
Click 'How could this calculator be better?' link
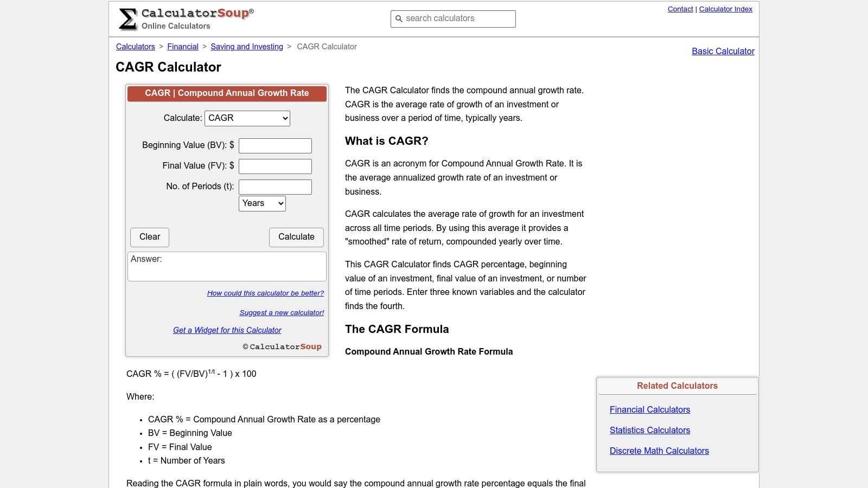(x=265, y=293)
